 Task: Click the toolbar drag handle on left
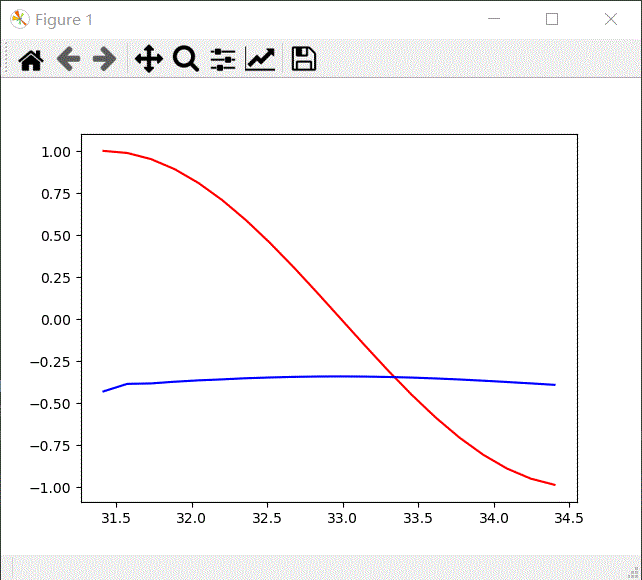point(6,59)
